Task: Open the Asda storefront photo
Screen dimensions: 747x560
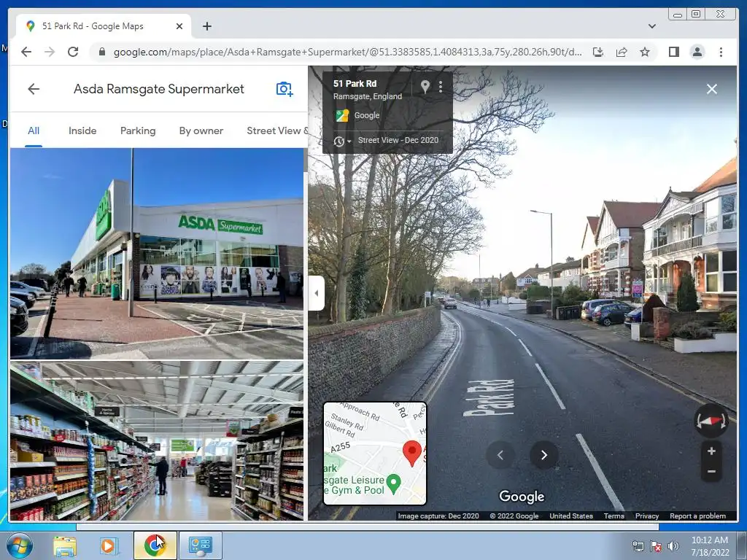Action: tap(157, 253)
